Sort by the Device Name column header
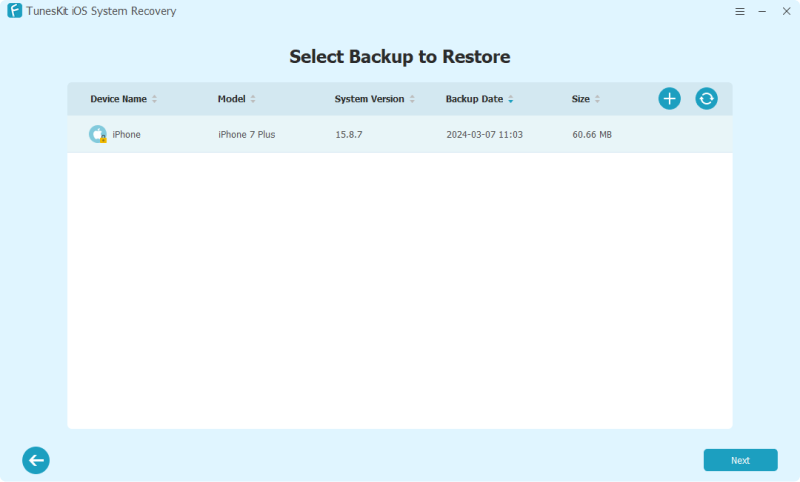Viewport: 800px width, 482px height. [x=123, y=99]
